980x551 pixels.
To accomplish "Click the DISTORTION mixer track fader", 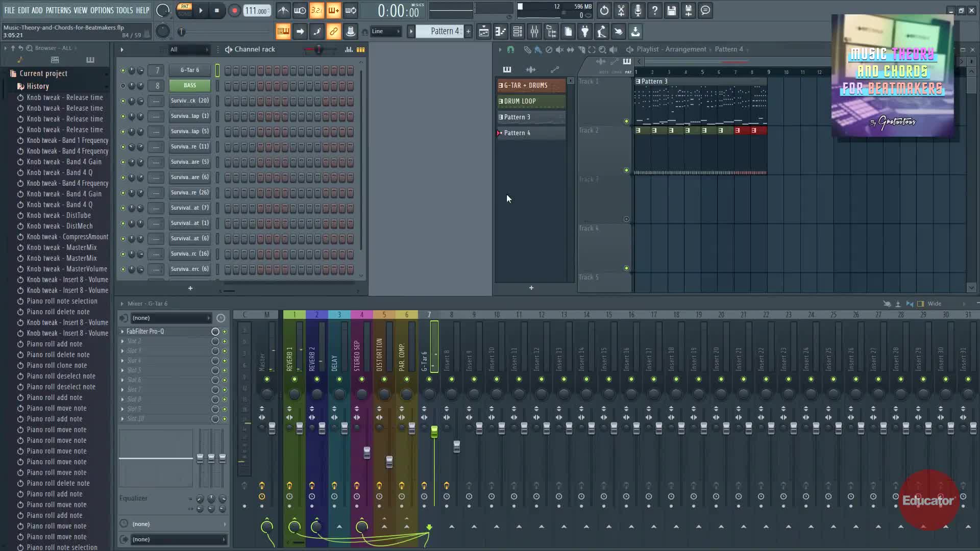I will pyautogui.click(x=389, y=462).
